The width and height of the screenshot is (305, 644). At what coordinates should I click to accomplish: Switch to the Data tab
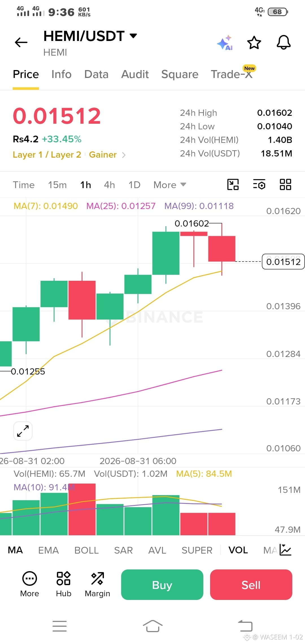[96, 74]
